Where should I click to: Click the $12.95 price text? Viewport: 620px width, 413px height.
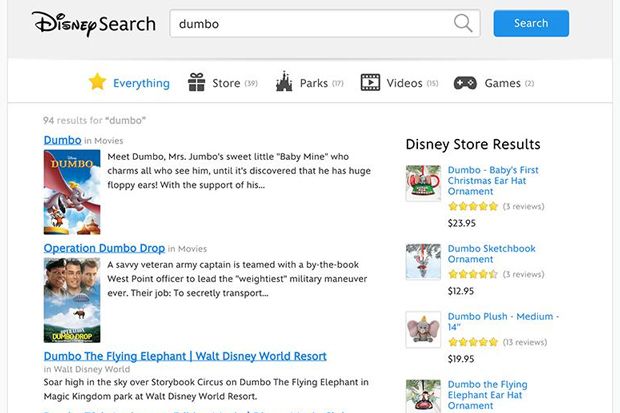click(461, 291)
